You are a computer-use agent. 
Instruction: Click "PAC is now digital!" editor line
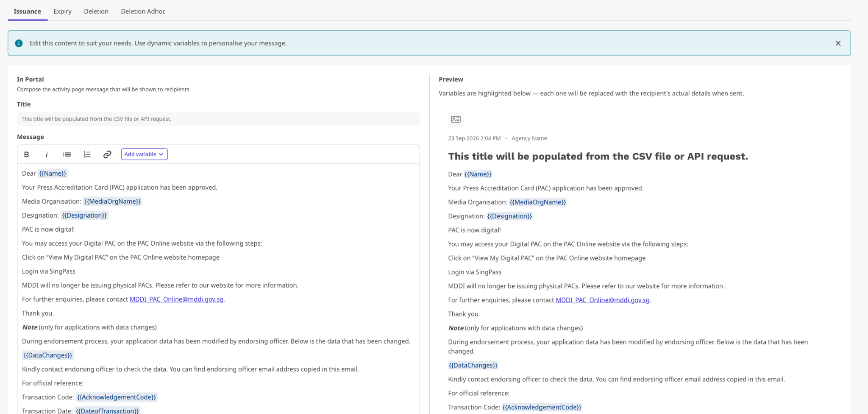pos(48,229)
